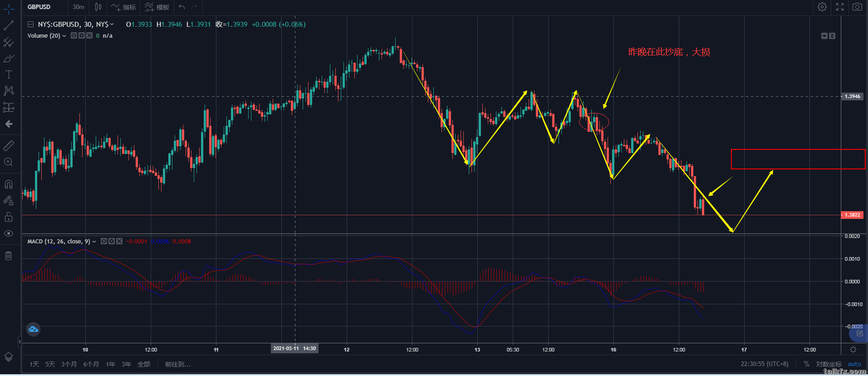Open the 30m interval selector
Viewport: 868px width, 376px height.
click(78, 7)
